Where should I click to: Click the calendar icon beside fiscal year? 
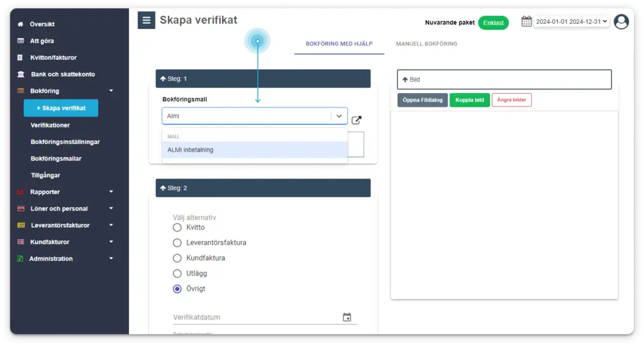coord(526,21)
